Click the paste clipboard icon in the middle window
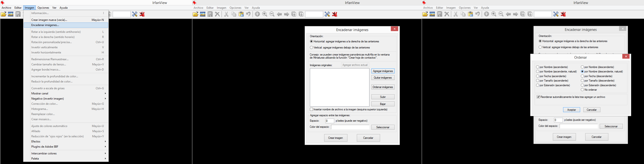Image resolution: width=644 pixels, height=164 pixels. [x=241, y=14]
